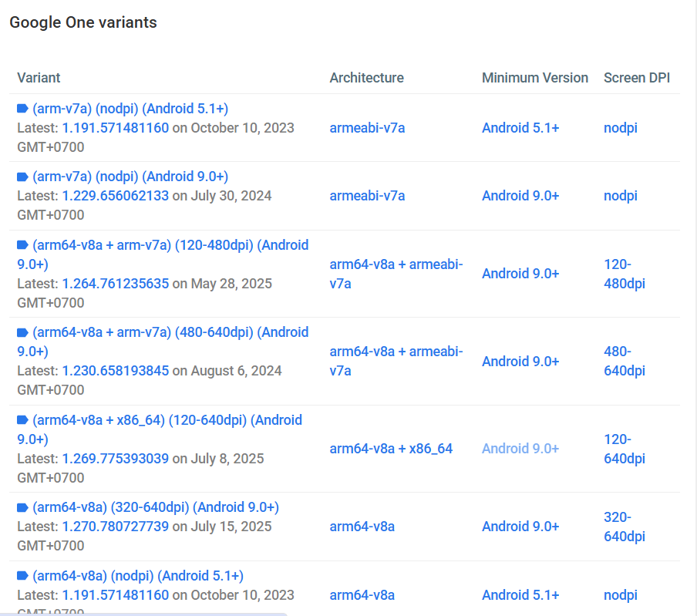Image resolution: width=697 pixels, height=616 pixels.
Task: Click Android 9.0+ in the arm64-v8a + x86_64 row
Action: (x=520, y=449)
